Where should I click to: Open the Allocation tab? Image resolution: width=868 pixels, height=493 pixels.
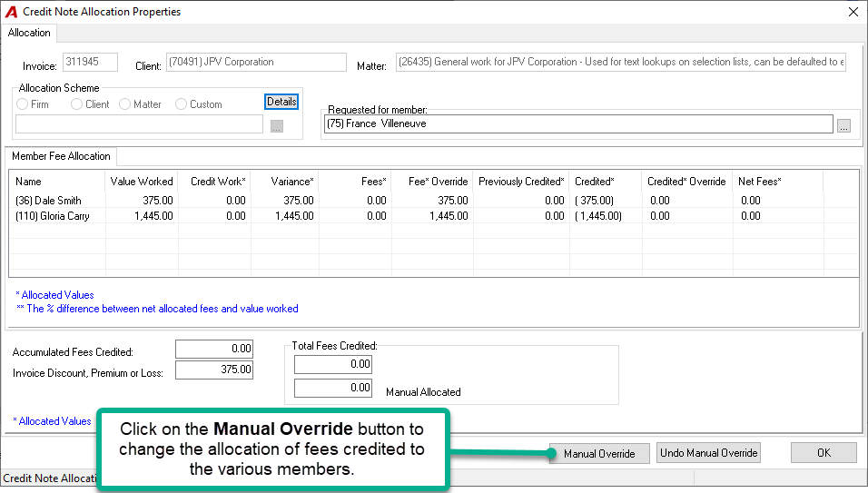pos(29,33)
